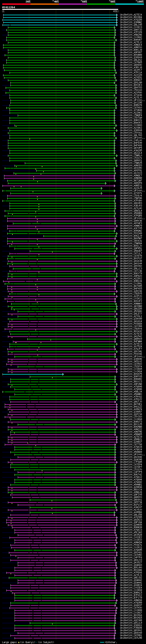146x644 pixels.
Task: Select hit label UniRef100_Q38696
Action: [x=131, y=359]
